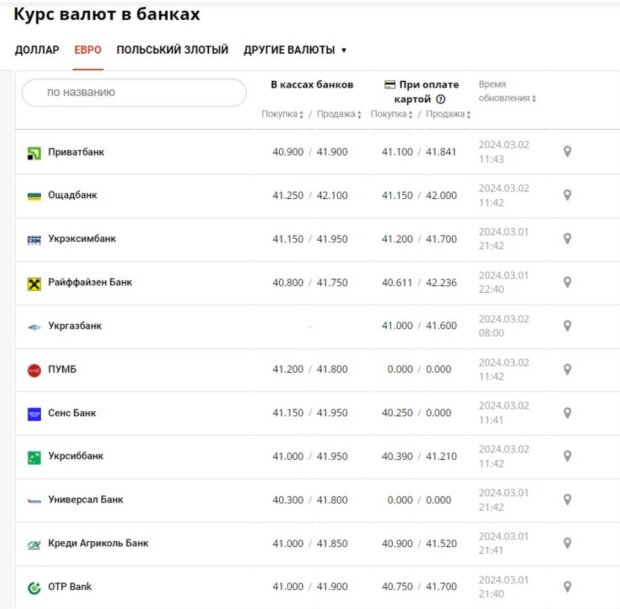
Task: Open the Универсал Банк link
Action: (x=85, y=500)
